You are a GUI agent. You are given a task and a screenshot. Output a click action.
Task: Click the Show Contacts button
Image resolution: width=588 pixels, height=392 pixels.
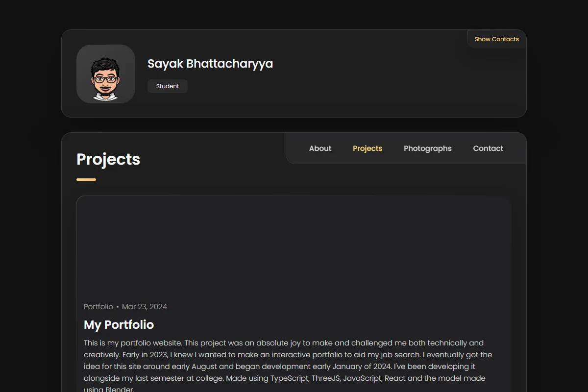[496, 39]
